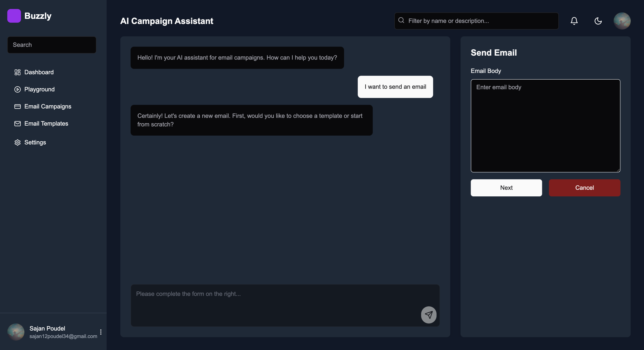Open user options three-dot menu
Viewport: 644px width, 350px height.
coord(101,332)
